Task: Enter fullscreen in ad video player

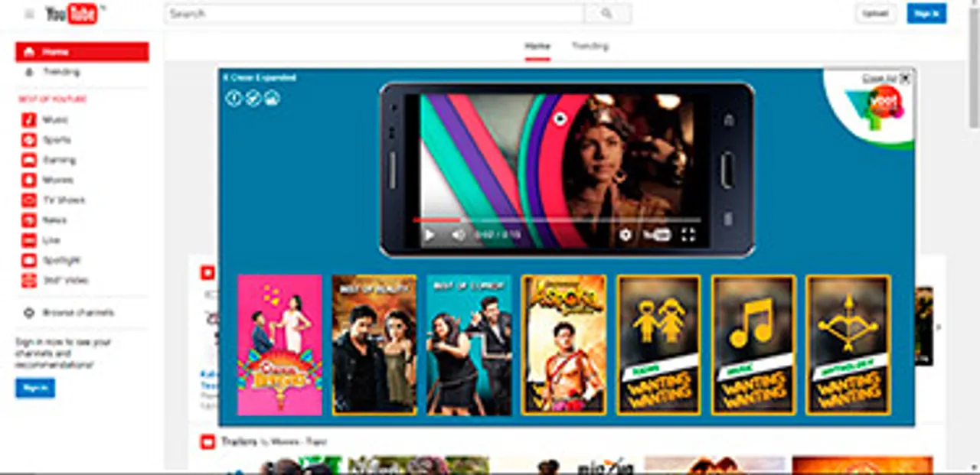Action: click(688, 235)
